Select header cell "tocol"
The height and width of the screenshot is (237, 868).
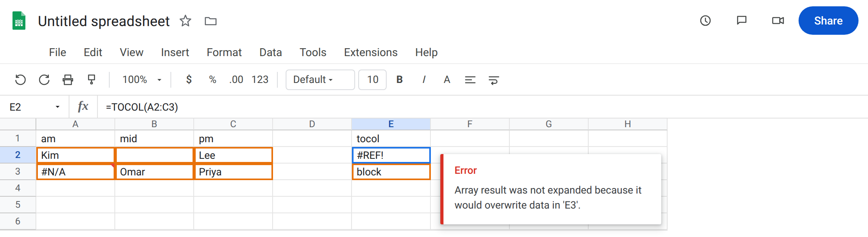click(391, 138)
